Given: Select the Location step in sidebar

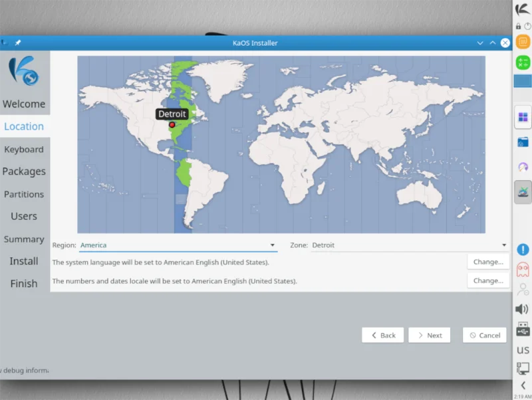Looking at the screenshot, I should pos(24,126).
